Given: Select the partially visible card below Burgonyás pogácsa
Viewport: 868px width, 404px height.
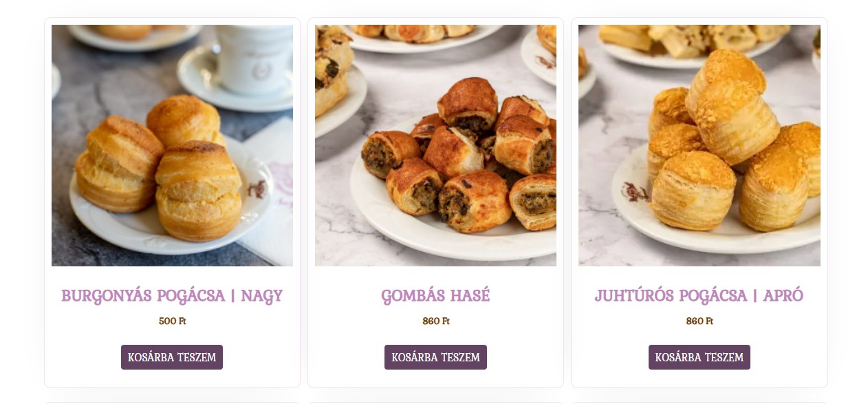Looking at the screenshot, I should point(172,403).
